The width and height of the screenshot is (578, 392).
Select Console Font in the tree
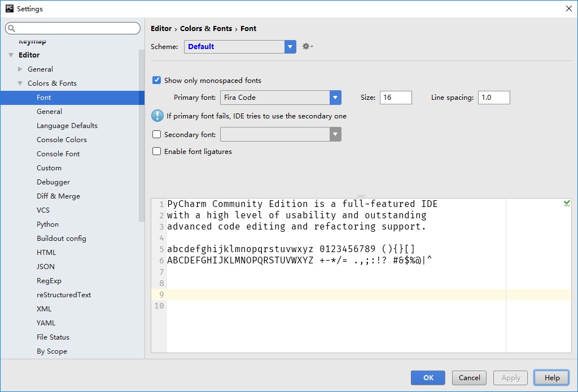(x=58, y=153)
